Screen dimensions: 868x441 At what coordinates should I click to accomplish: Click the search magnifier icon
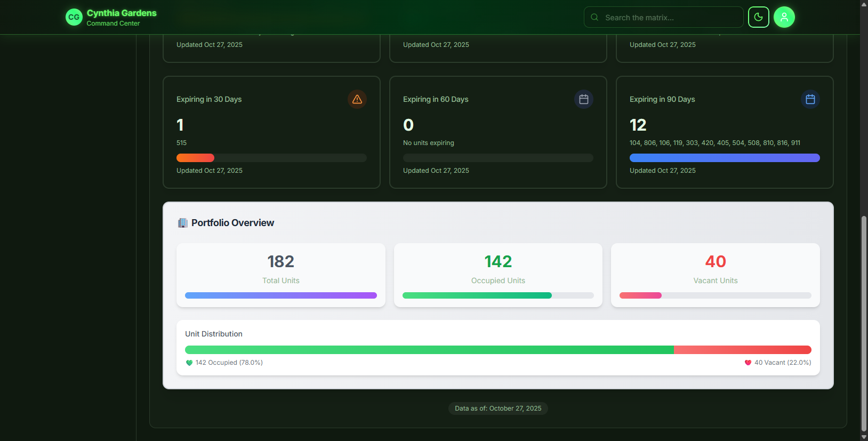(594, 17)
